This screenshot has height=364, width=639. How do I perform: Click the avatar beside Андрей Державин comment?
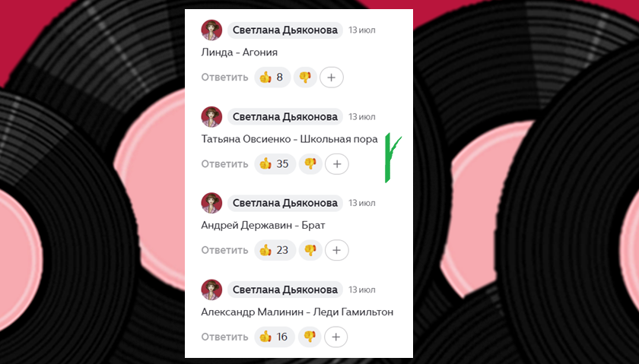[211, 203]
